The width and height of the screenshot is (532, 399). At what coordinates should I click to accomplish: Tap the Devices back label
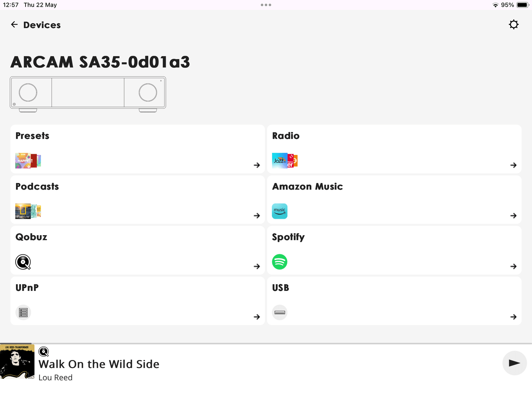[42, 25]
